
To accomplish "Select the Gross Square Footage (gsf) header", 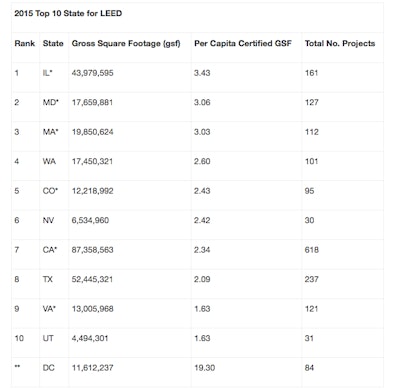I will click(126, 44).
